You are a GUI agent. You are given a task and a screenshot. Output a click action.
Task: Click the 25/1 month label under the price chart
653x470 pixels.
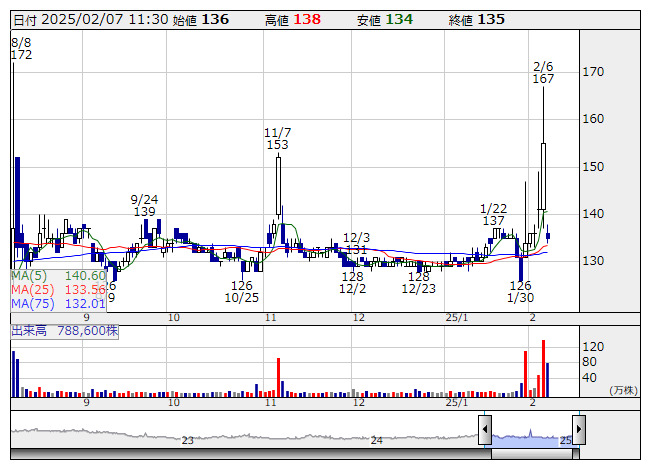[x=457, y=318]
